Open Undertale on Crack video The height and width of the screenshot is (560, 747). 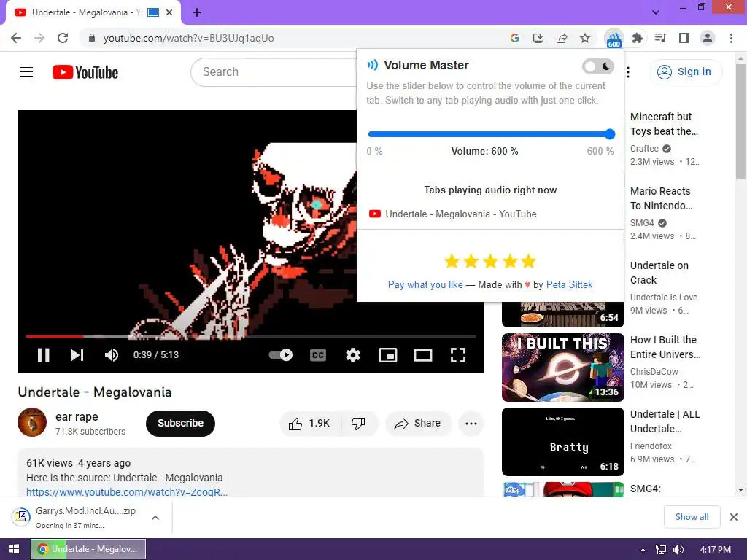659,273
